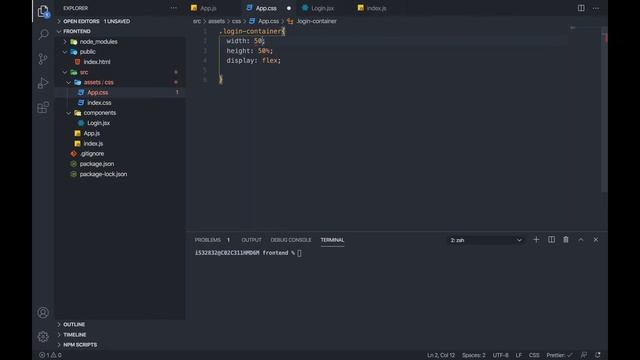Collapse the public folder
The width and height of the screenshot is (640, 360).
tap(88, 52)
